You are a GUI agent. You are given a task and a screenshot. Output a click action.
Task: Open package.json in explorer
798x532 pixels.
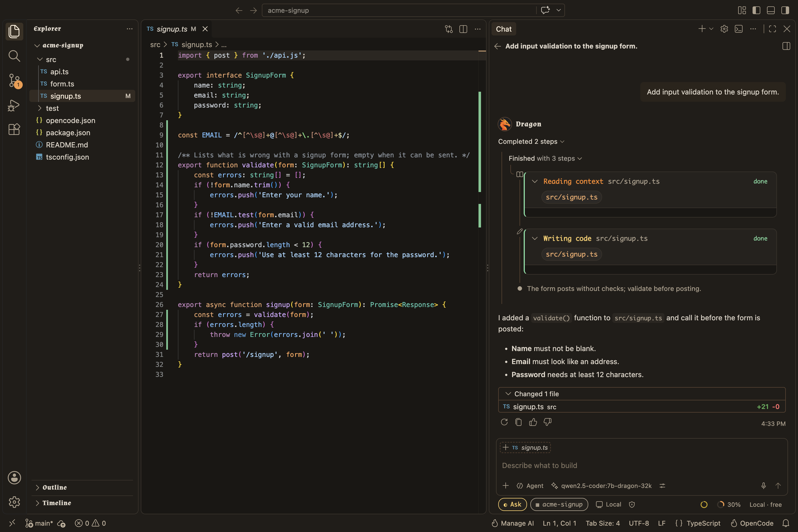83,133
